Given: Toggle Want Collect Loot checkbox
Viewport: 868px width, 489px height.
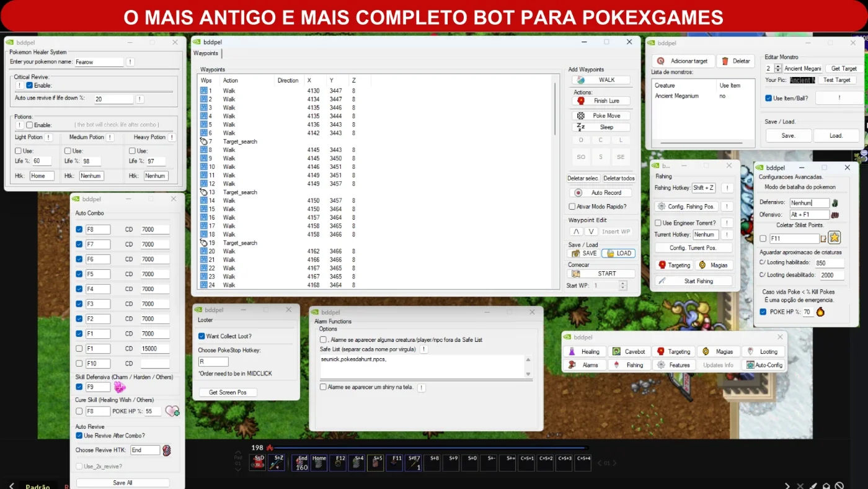Looking at the screenshot, I should (x=201, y=336).
